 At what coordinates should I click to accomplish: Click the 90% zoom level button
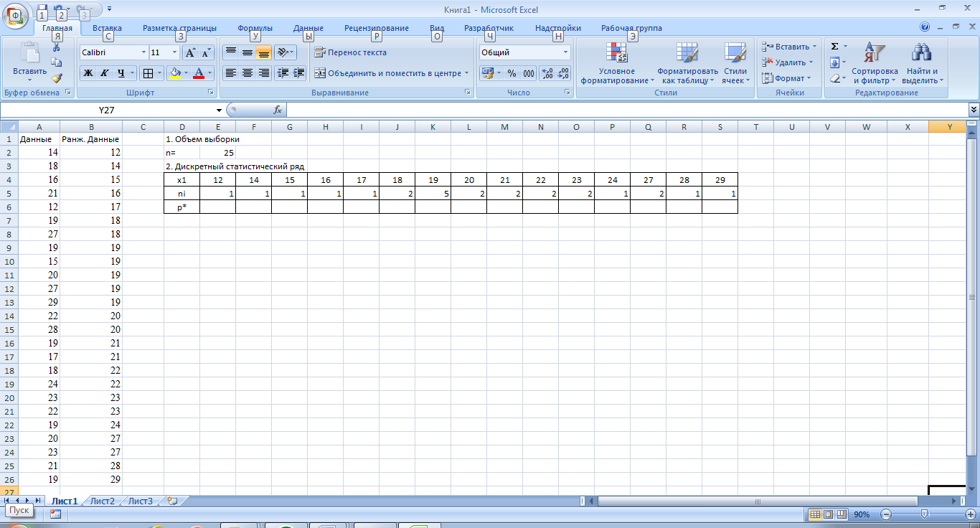click(863, 514)
